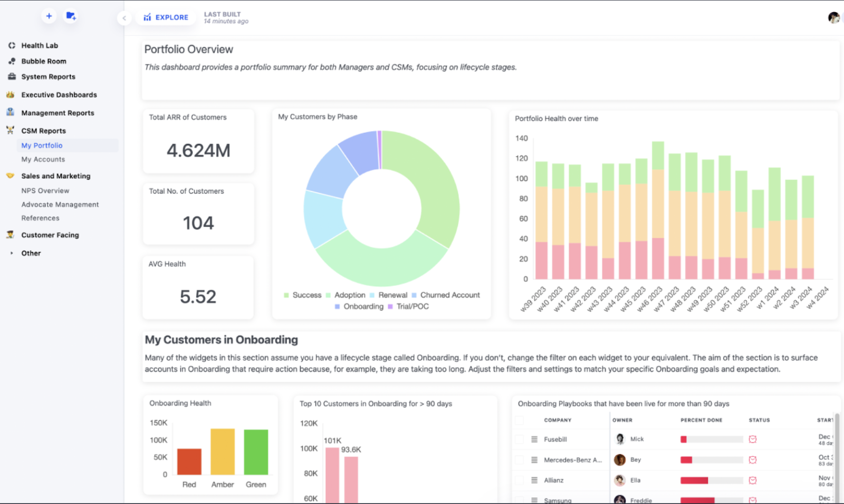Click owner Bey avatar

[620, 460]
